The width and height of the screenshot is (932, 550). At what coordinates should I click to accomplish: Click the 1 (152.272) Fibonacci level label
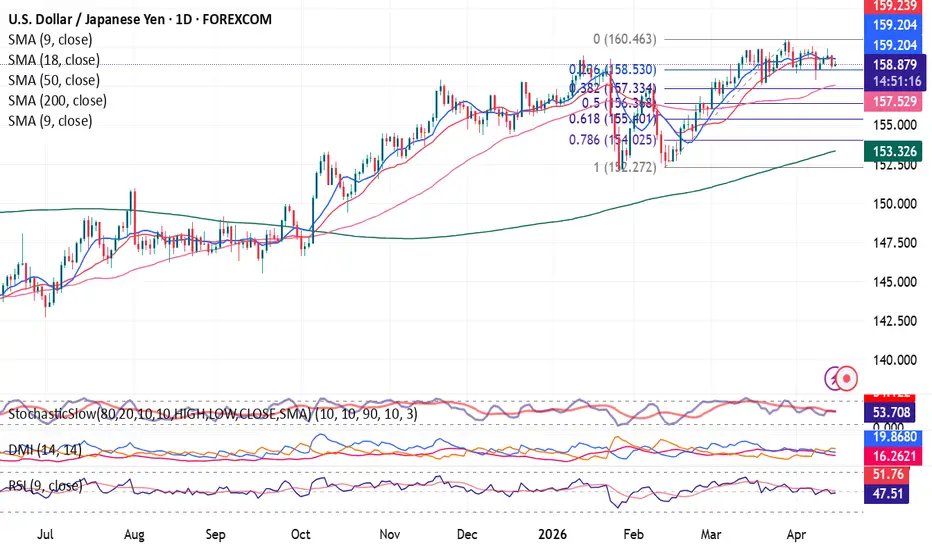625,167
